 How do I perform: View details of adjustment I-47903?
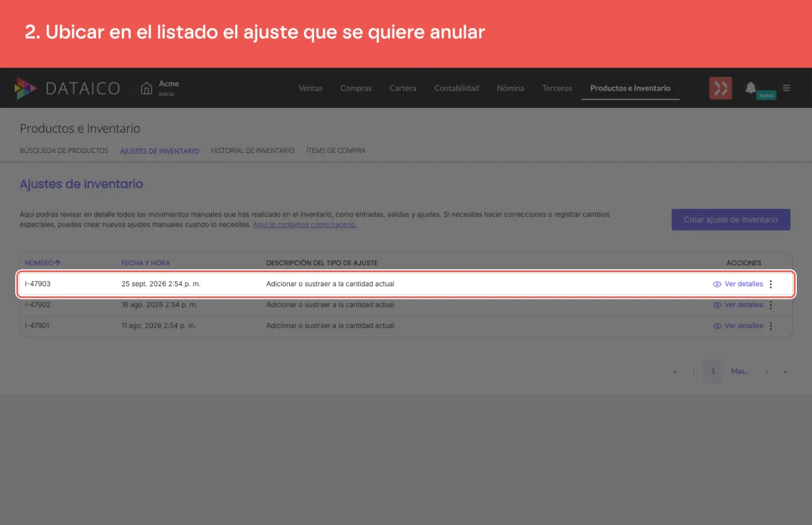(x=738, y=284)
